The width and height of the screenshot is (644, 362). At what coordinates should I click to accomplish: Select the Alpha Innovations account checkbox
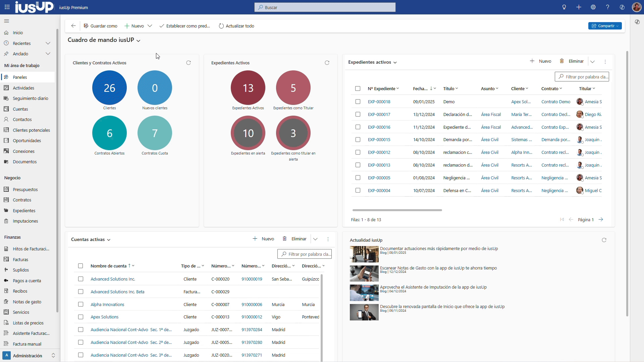(x=80, y=304)
